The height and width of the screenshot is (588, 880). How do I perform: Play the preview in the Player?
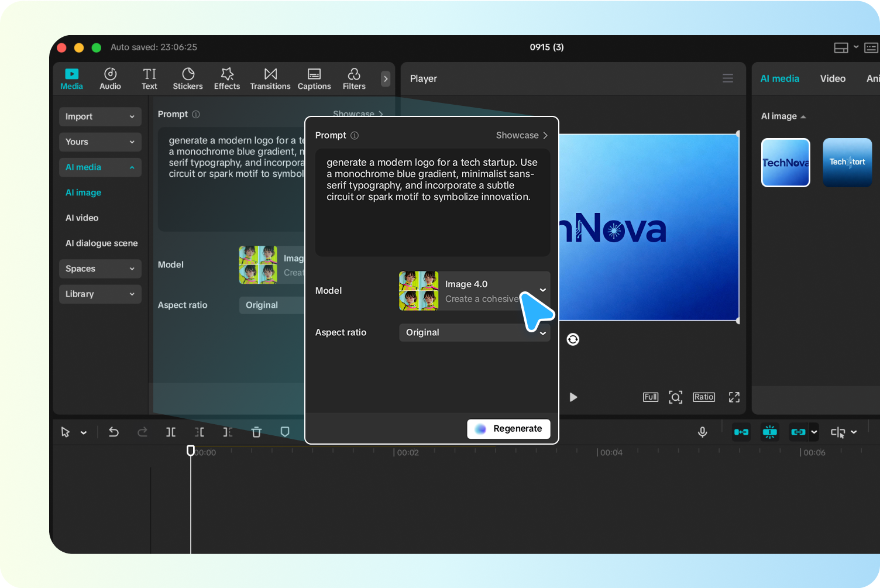(x=573, y=397)
